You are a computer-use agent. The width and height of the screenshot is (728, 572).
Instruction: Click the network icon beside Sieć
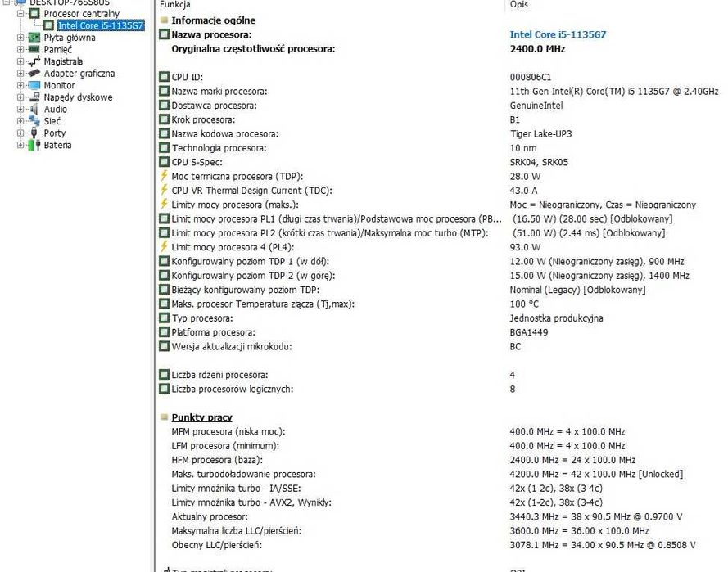[34, 121]
